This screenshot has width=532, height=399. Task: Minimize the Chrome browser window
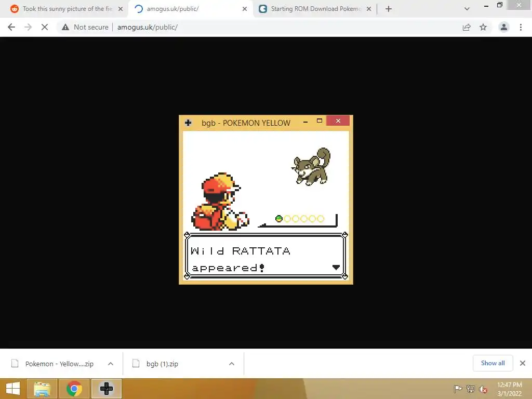486,6
